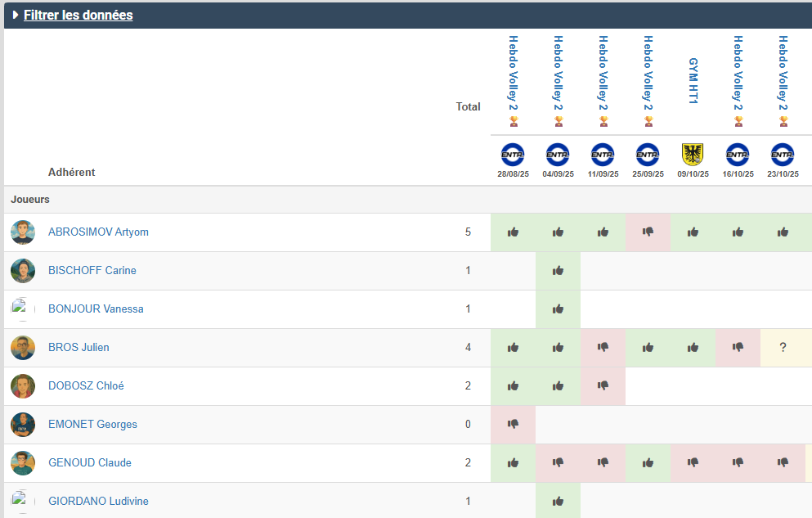Expand the Filtrer les données panel
812x518 pixels.
(x=78, y=15)
